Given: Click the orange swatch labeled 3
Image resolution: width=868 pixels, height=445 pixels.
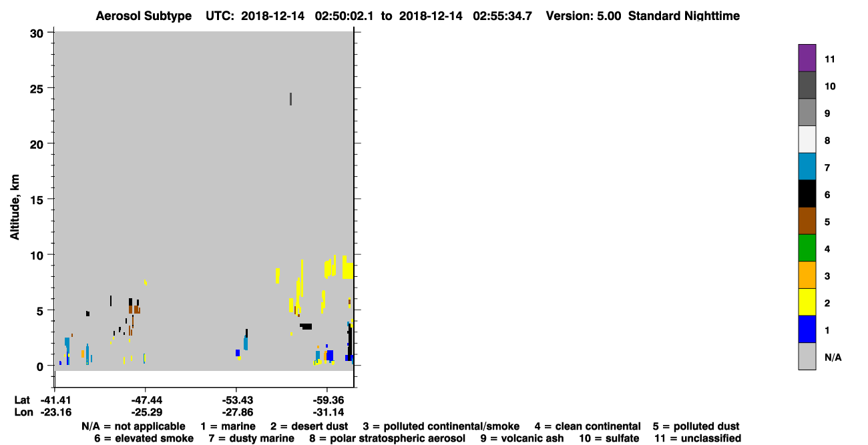Looking at the screenshot, I should (x=807, y=275).
